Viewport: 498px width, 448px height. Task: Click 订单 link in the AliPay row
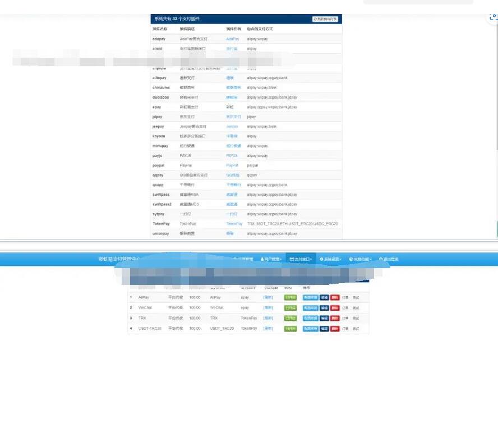click(x=345, y=298)
